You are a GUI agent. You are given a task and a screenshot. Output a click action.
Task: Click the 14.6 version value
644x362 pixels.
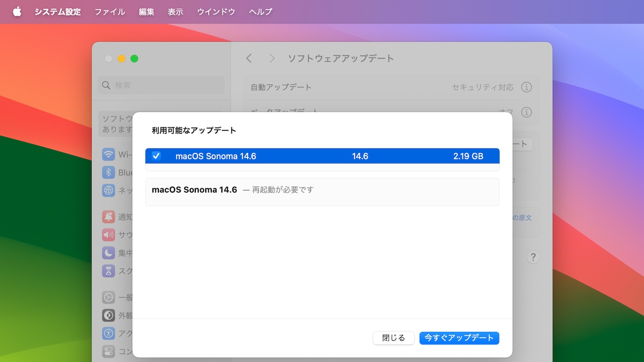(x=360, y=156)
